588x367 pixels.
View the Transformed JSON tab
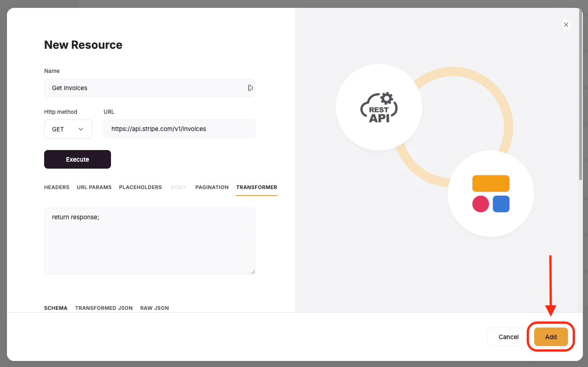pyautogui.click(x=104, y=308)
